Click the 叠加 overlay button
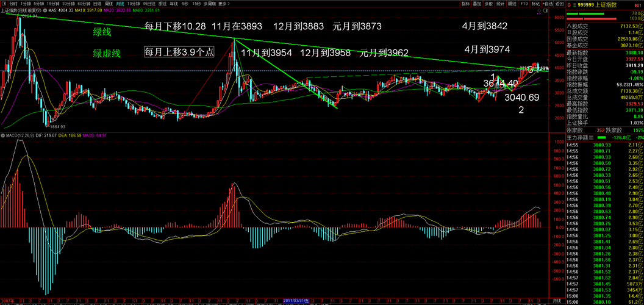Viewport: 644px width, 305px height. coord(477,4)
